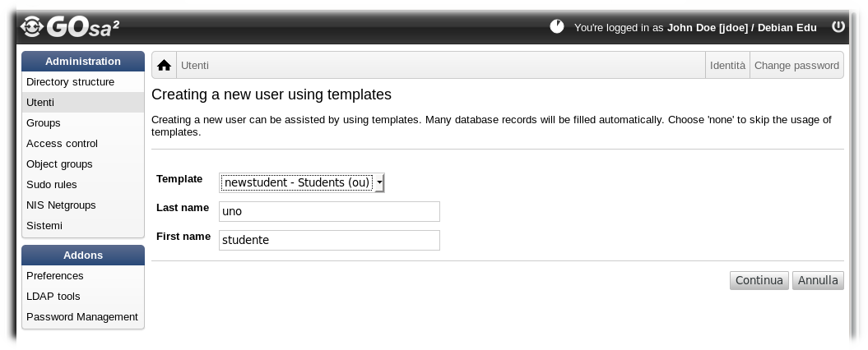Click the Change password link
The image size is (868, 350).
pyautogui.click(x=796, y=65)
